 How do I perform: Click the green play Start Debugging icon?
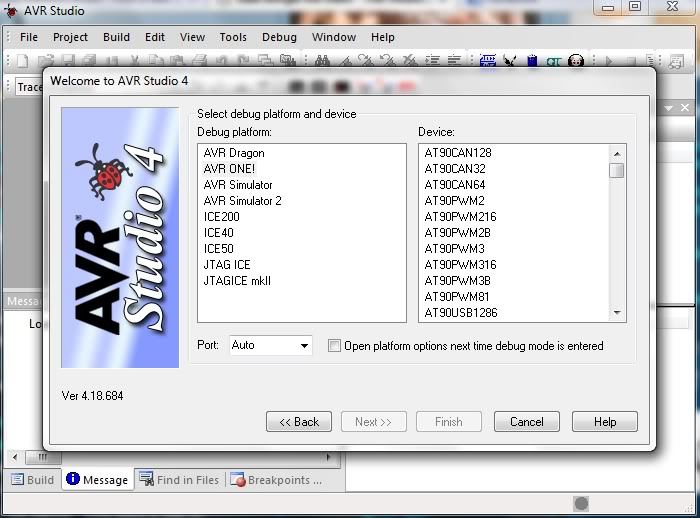click(x=607, y=62)
